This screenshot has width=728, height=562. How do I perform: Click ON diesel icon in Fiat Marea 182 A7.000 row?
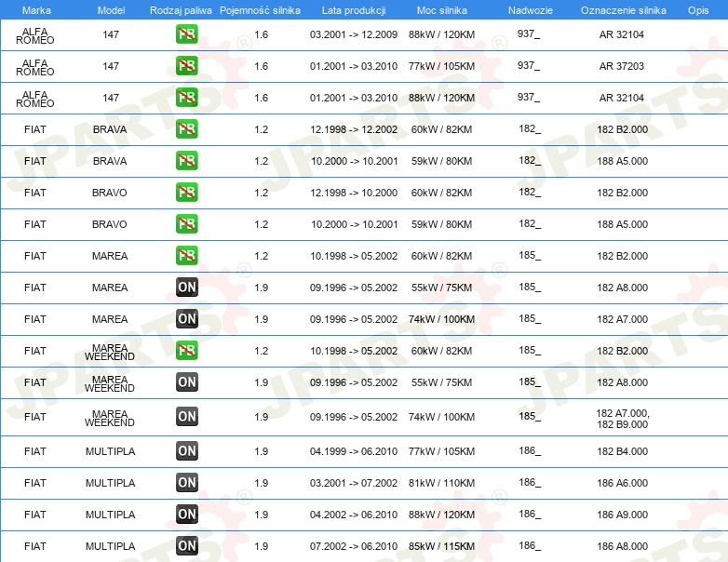(186, 319)
